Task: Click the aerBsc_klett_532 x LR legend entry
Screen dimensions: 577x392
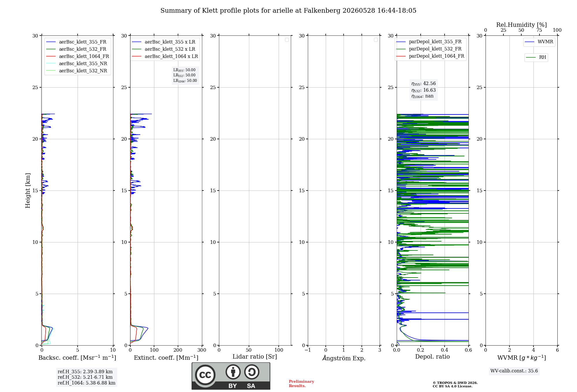Action: [x=164, y=49]
